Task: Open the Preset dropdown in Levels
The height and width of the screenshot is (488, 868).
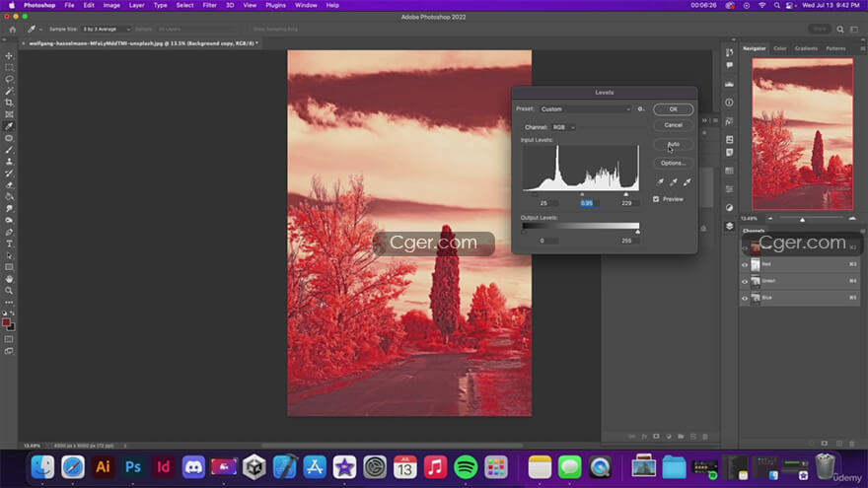Action: click(x=585, y=109)
